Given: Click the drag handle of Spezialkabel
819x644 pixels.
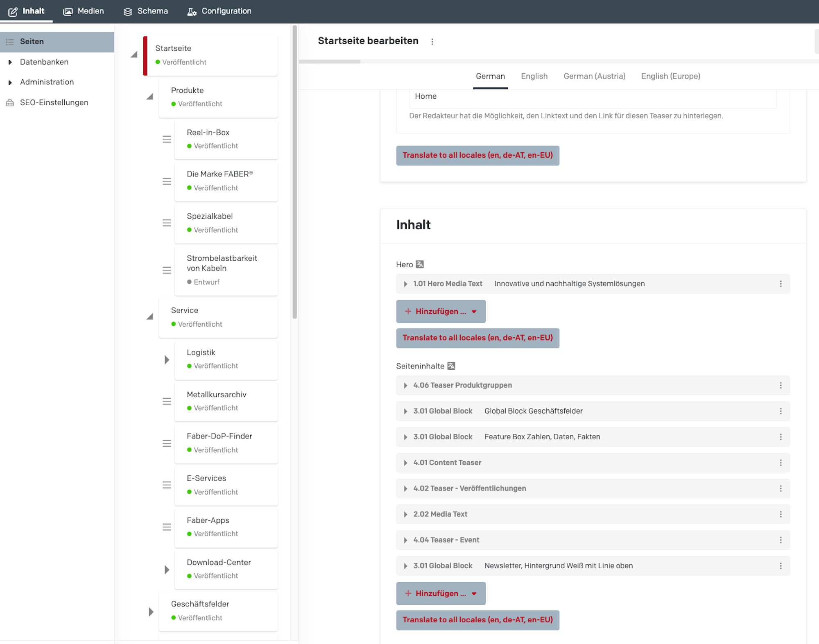Looking at the screenshot, I should coord(167,223).
